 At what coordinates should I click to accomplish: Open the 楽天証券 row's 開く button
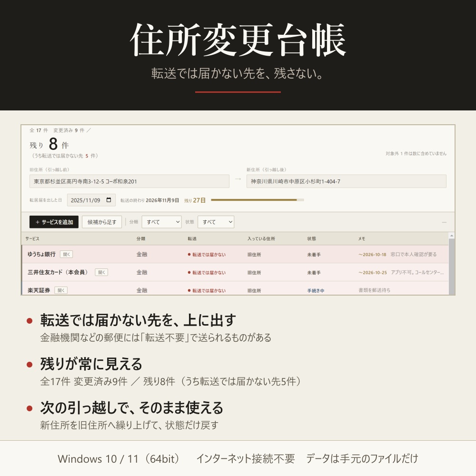click(x=61, y=290)
